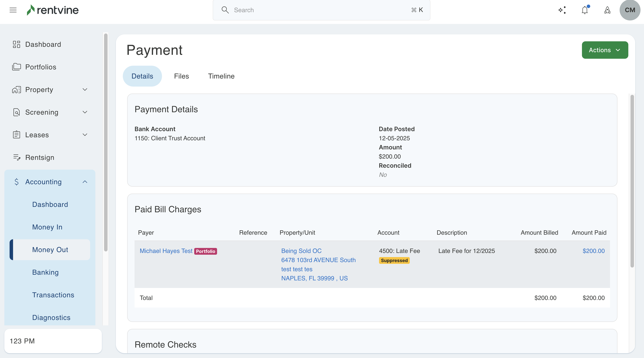
Task: Switch to the Timeline tab
Action: (221, 76)
